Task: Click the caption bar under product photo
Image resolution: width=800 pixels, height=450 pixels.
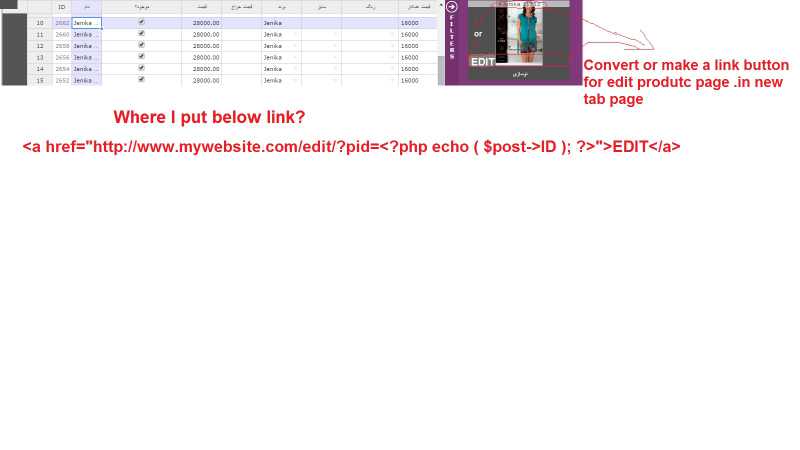Action: pyautogui.click(x=518, y=73)
